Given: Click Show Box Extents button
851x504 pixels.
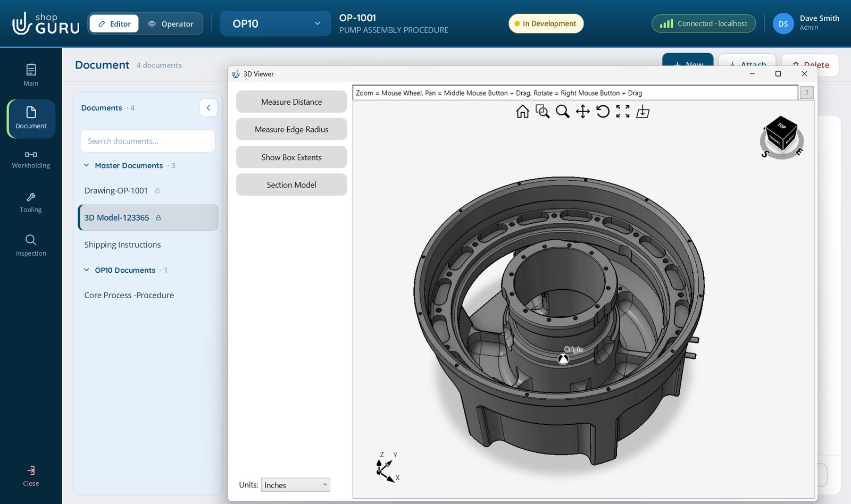Looking at the screenshot, I should coord(291,157).
